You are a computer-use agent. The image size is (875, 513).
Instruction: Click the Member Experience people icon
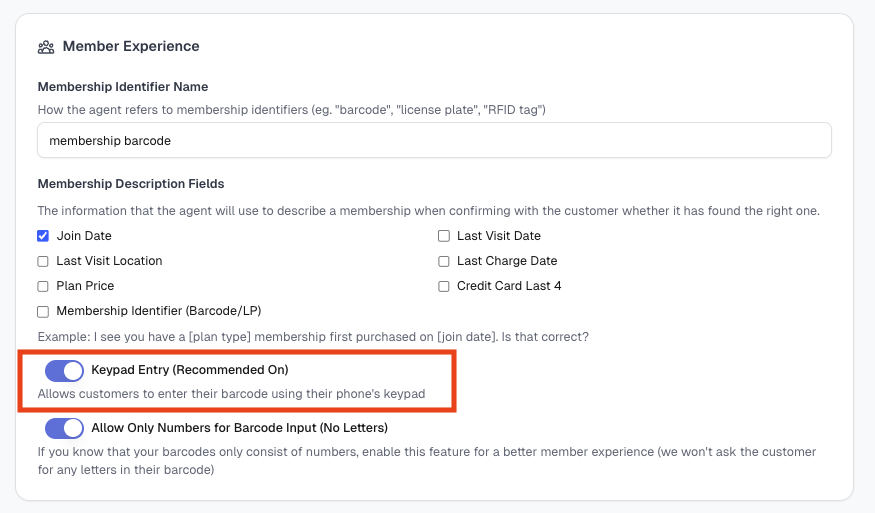tap(46, 47)
